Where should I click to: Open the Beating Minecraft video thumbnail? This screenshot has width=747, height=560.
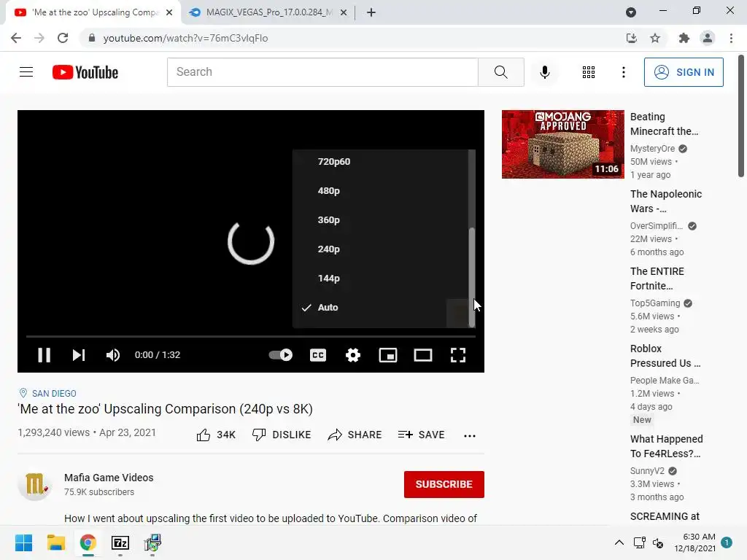pos(562,144)
